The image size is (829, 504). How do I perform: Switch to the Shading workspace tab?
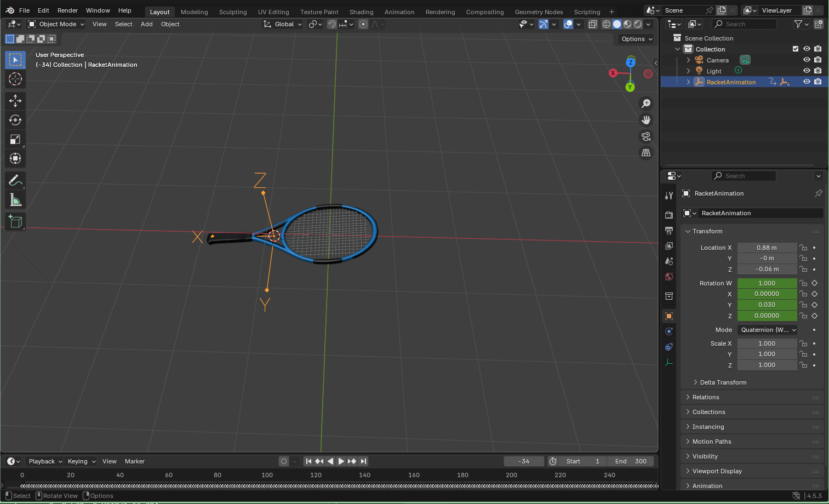click(x=361, y=12)
